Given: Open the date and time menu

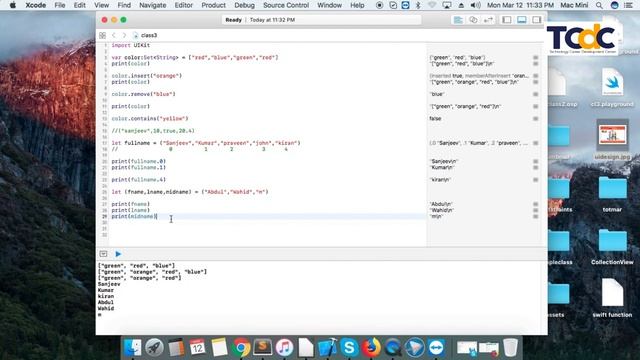Looking at the screenshot, I should point(520,5).
